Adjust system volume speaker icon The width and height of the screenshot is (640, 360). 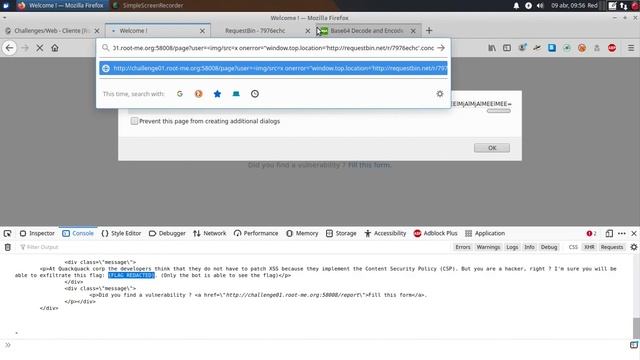(540, 6)
